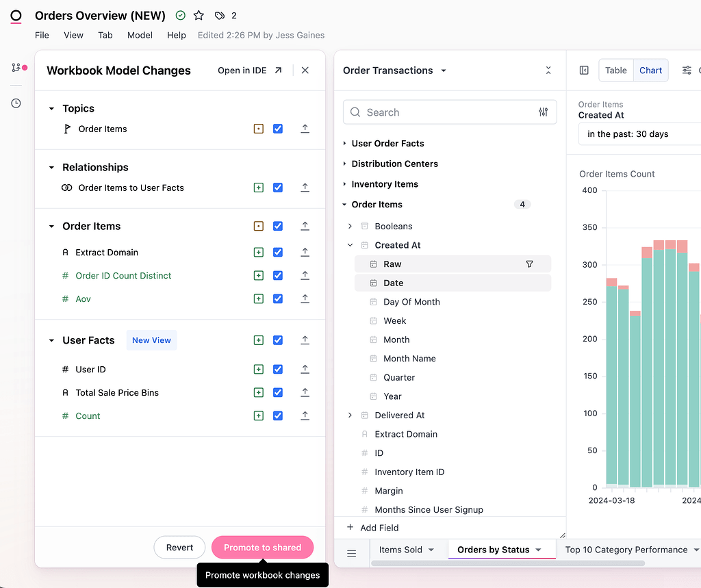This screenshot has width=701, height=588.
Task: Open search filter settings icon
Action: (543, 112)
